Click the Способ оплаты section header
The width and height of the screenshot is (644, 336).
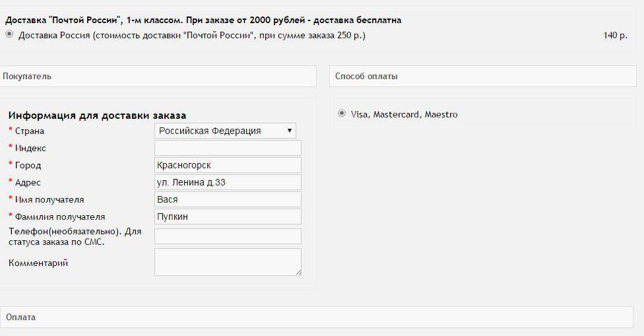366,76
